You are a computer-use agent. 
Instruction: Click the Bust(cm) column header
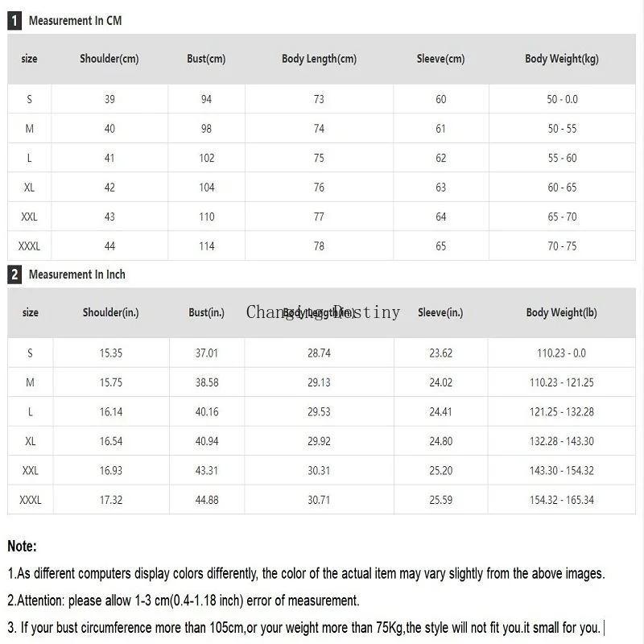[x=206, y=59]
